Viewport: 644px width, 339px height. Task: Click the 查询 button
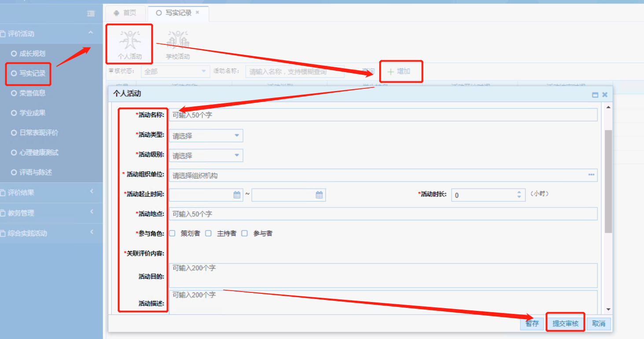pos(368,71)
